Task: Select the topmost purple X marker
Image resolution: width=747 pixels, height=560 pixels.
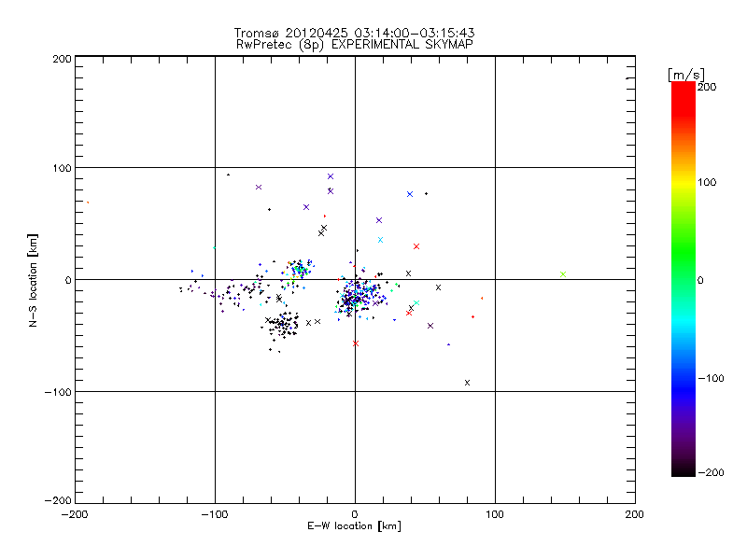Action: pos(331,176)
